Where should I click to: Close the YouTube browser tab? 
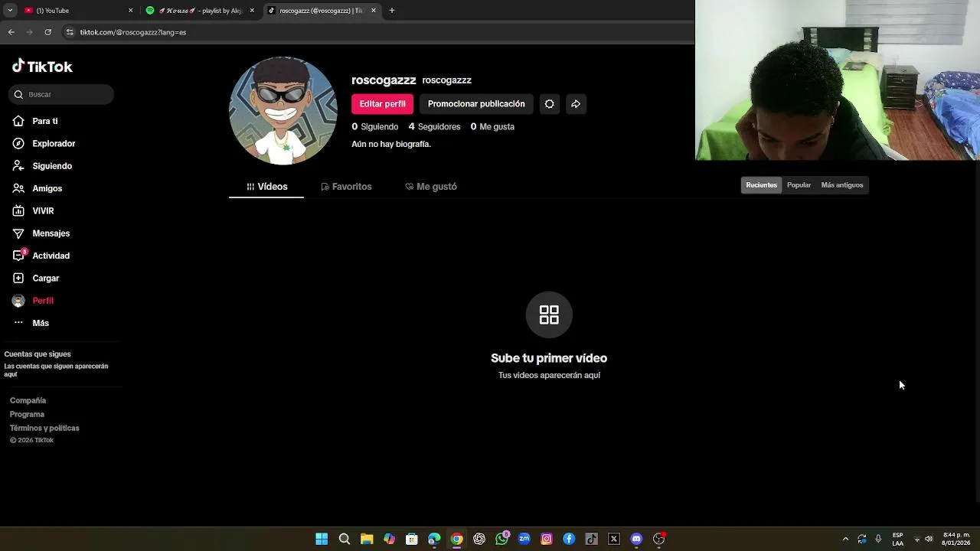point(130,11)
